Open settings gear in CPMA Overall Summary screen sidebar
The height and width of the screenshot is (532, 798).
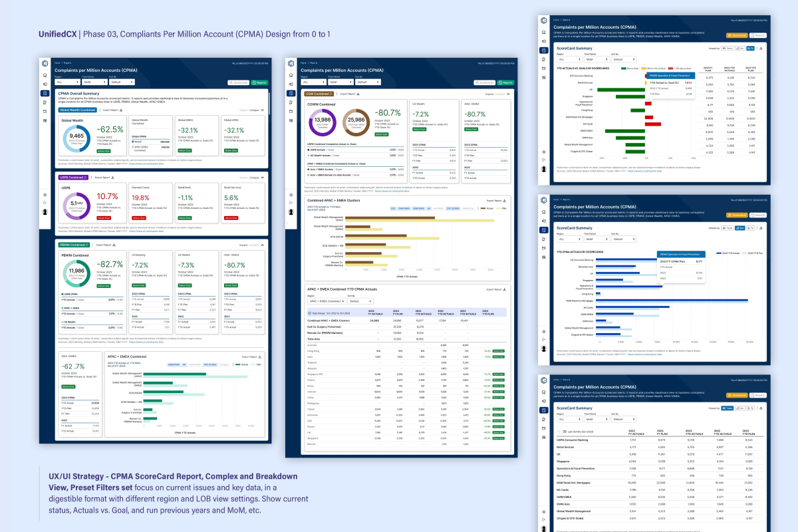click(45, 195)
